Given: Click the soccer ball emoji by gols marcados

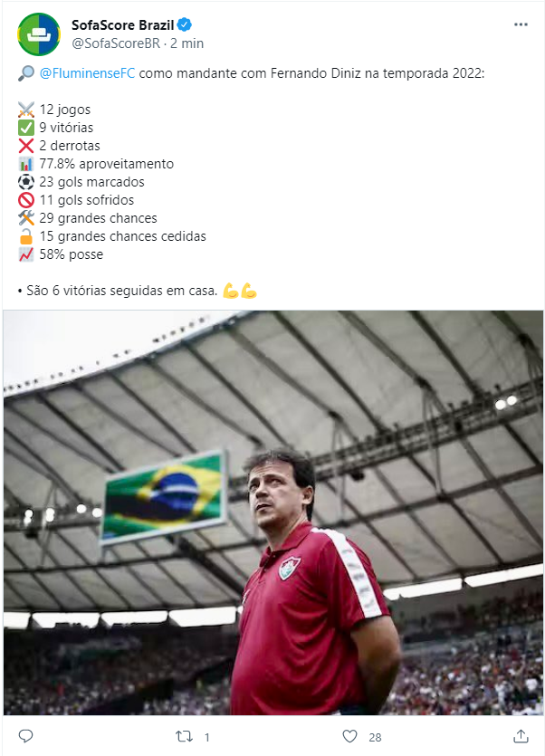Looking at the screenshot, I should 26,182.
